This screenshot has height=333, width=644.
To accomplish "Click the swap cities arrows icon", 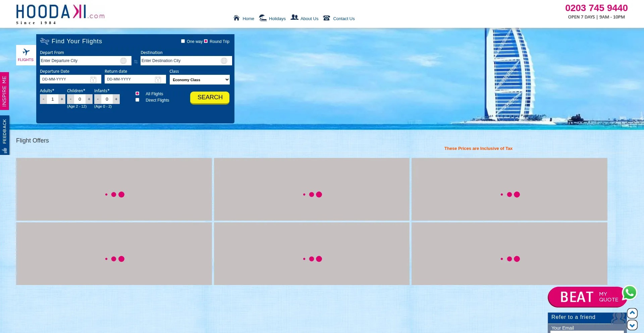I will point(136,62).
